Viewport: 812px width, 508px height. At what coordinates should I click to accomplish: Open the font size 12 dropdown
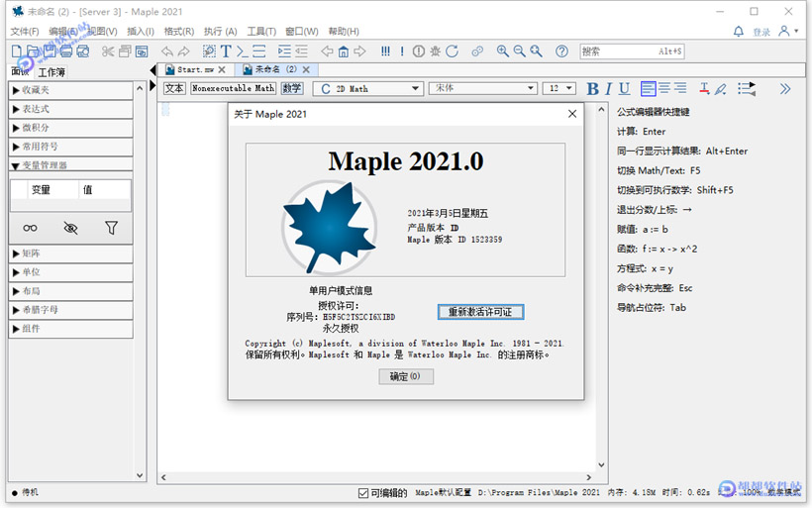559,88
